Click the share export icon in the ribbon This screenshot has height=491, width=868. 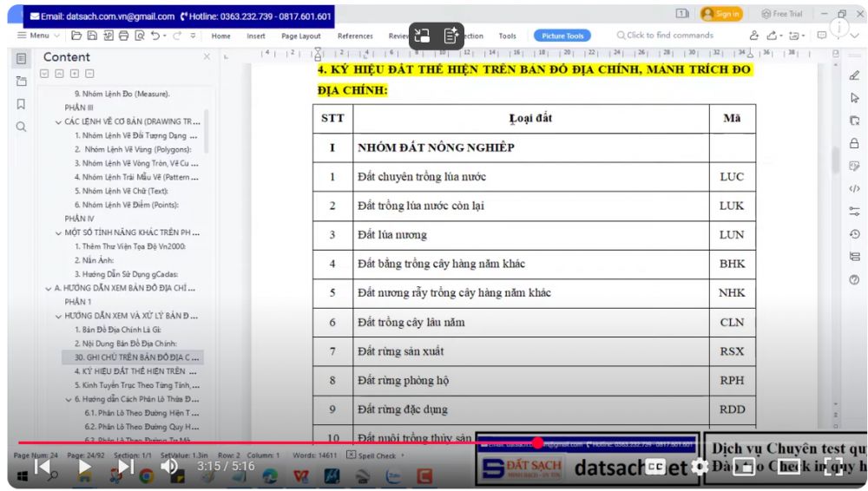point(772,36)
